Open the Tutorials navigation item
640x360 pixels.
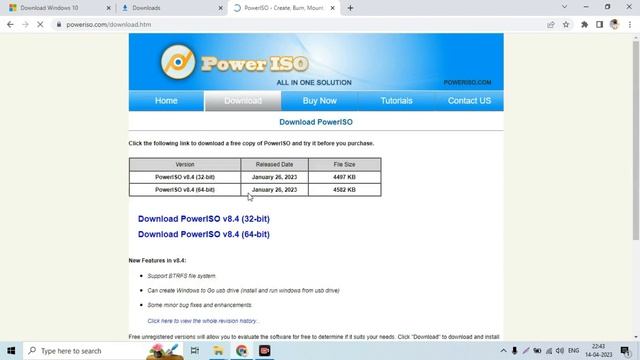point(396,101)
